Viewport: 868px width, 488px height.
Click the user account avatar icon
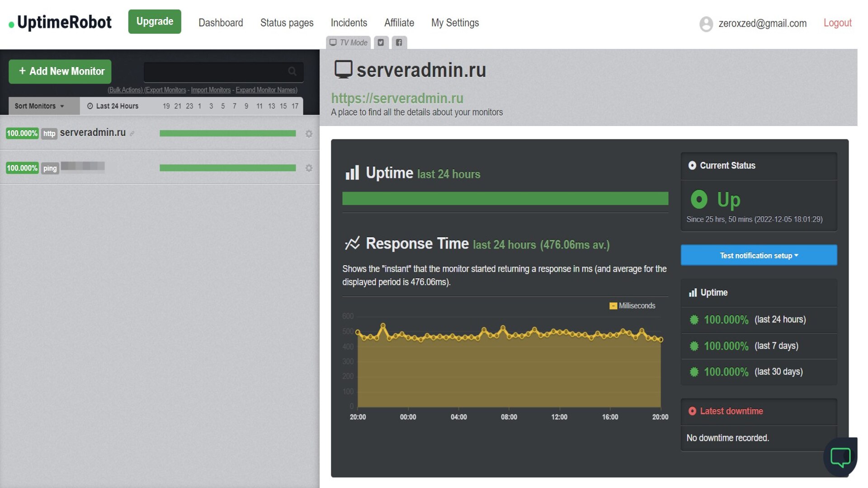[706, 23]
